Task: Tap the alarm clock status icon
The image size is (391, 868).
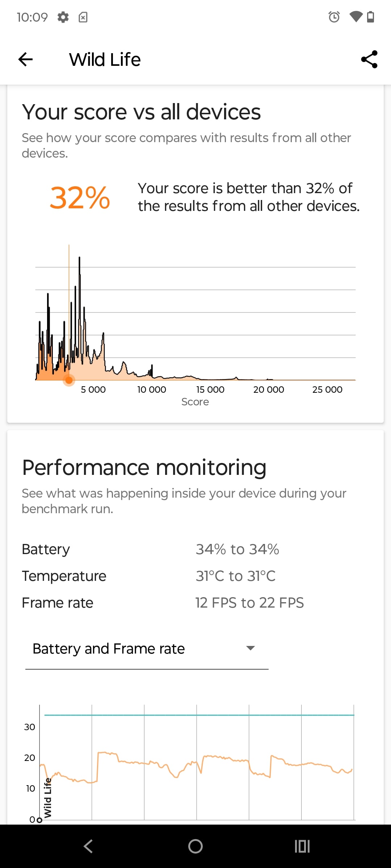Action: 334,17
